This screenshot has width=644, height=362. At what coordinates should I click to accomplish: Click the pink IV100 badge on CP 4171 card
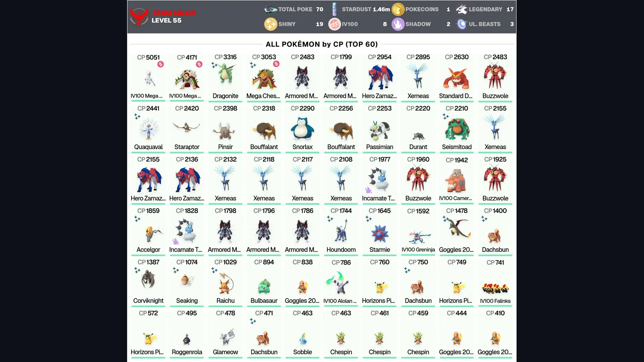[x=199, y=64]
